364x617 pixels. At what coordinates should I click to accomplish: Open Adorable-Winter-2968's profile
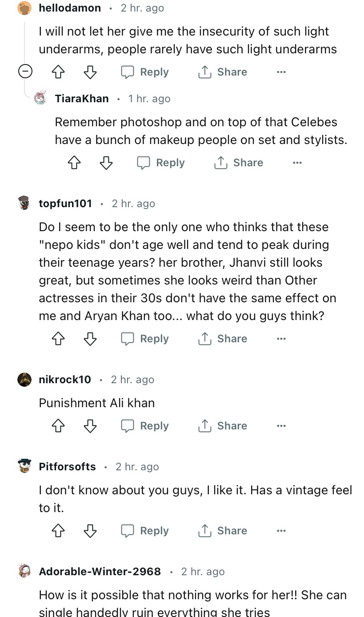point(100,572)
